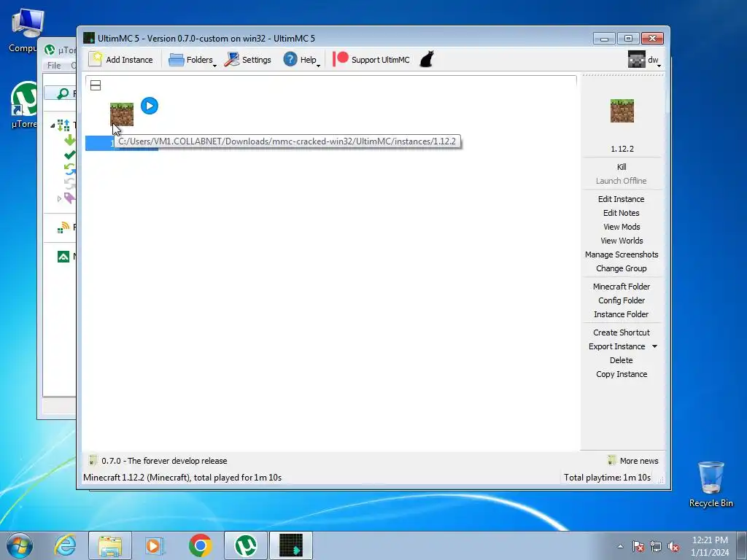Switch to uTorrent from the taskbar

click(x=245, y=545)
